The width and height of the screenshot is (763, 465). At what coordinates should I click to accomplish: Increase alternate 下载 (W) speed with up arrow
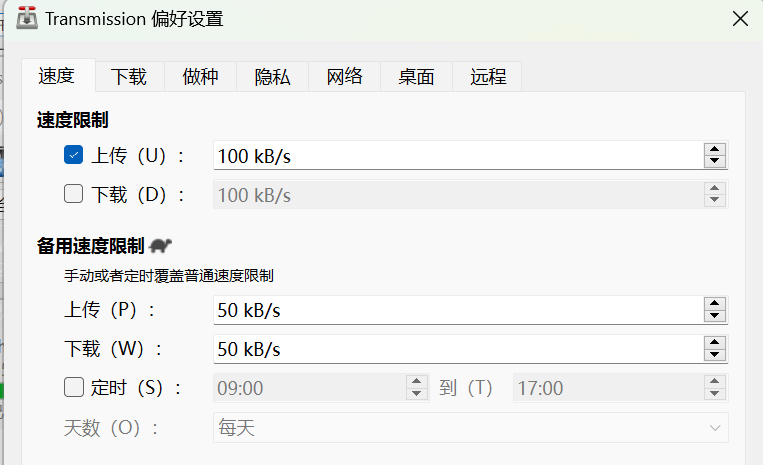point(714,343)
